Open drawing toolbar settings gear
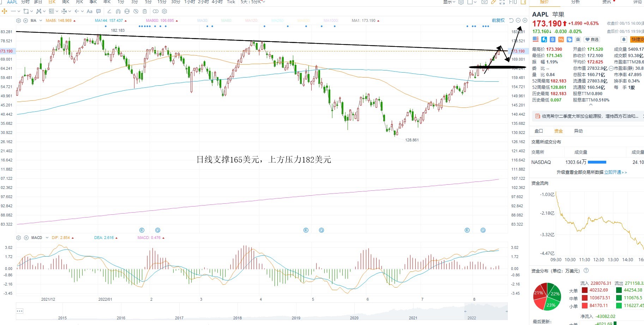 (x=164, y=11)
